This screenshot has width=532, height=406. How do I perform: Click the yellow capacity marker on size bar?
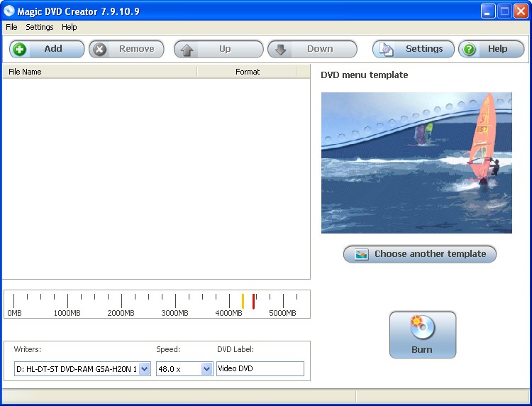243,301
